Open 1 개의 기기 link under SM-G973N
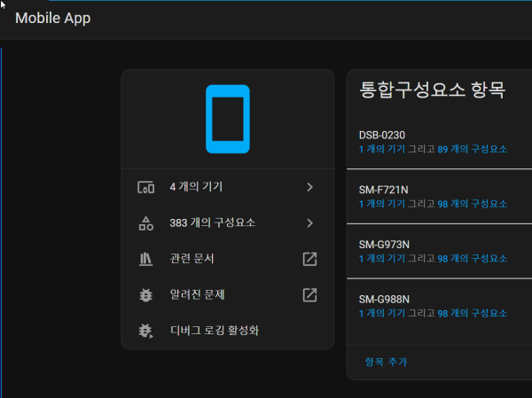 coord(382,258)
